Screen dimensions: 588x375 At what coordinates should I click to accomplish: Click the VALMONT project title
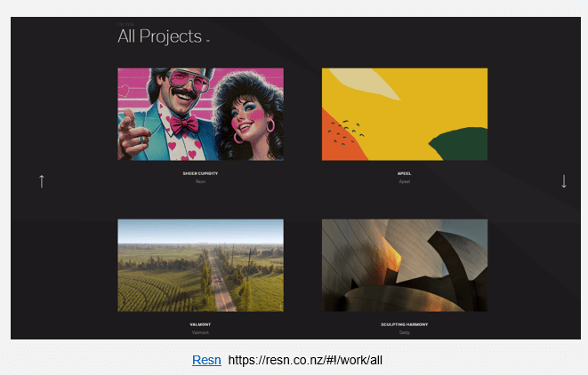click(200, 324)
